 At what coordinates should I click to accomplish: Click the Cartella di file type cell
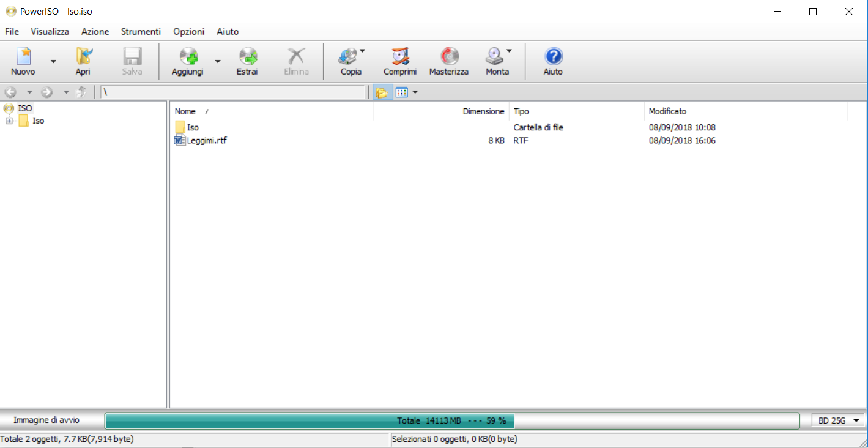pyautogui.click(x=538, y=127)
